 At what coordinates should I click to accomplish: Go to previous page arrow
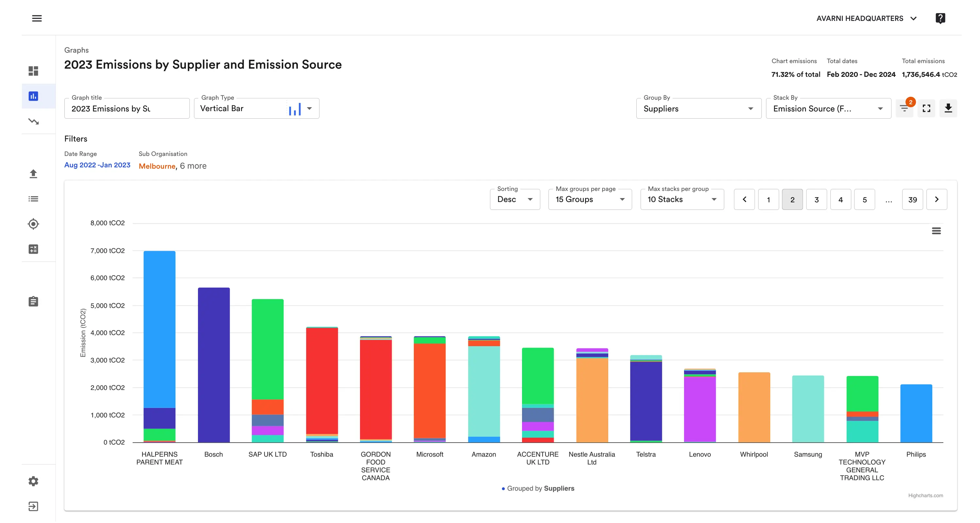[x=744, y=199]
